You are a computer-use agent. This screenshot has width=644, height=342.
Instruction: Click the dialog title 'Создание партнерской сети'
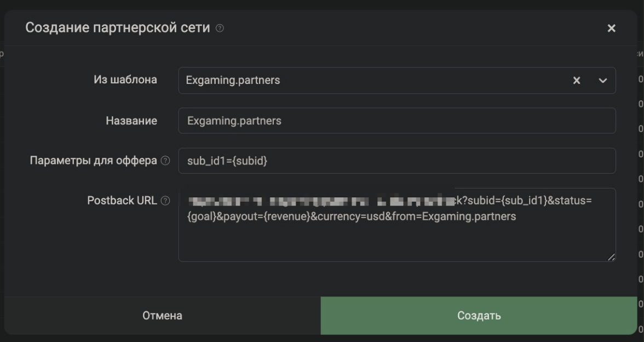pyautogui.click(x=117, y=27)
